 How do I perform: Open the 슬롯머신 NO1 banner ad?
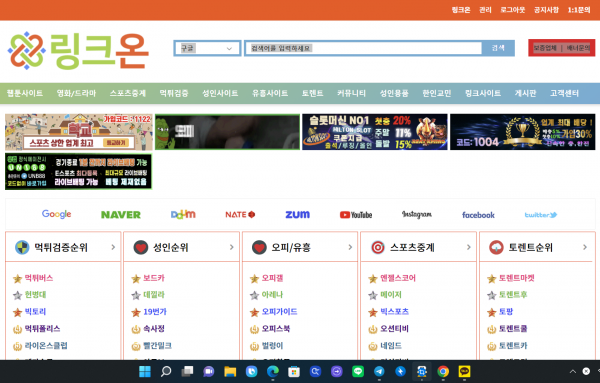375,132
